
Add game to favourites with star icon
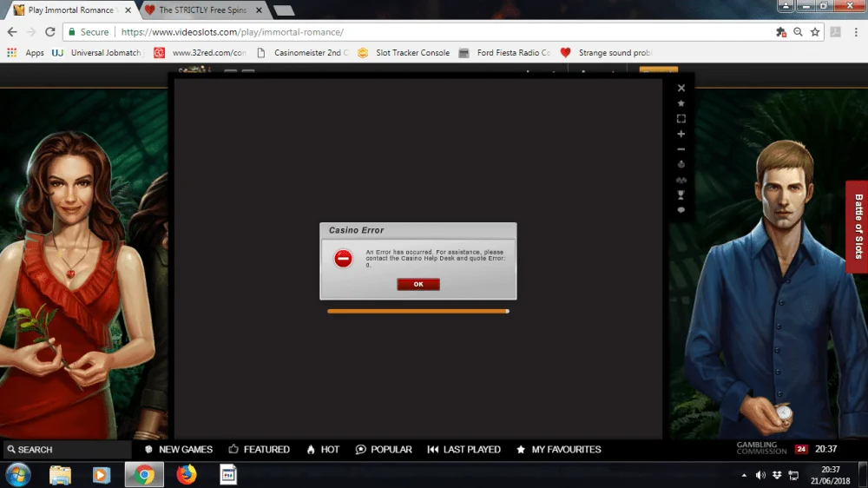click(x=681, y=103)
